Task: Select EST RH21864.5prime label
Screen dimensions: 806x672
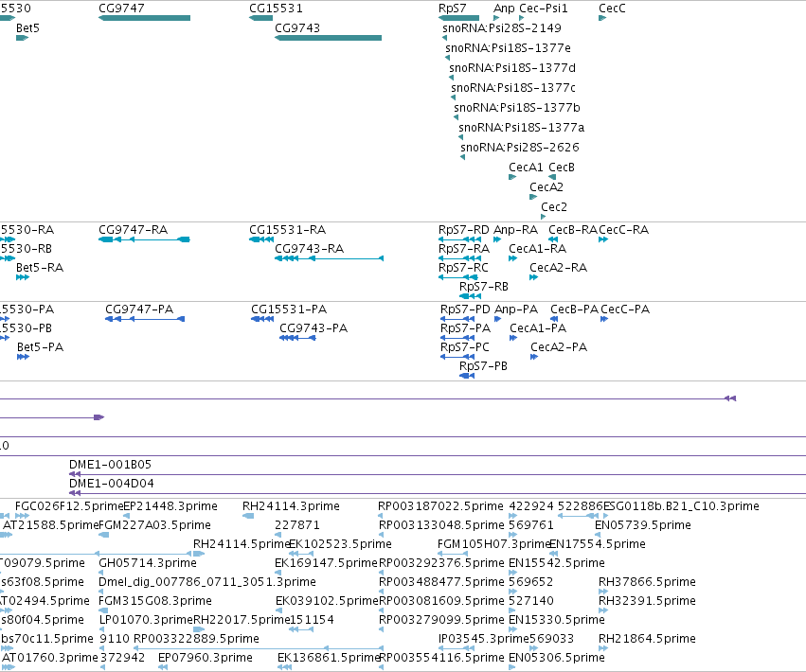Action: pos(647,639)
